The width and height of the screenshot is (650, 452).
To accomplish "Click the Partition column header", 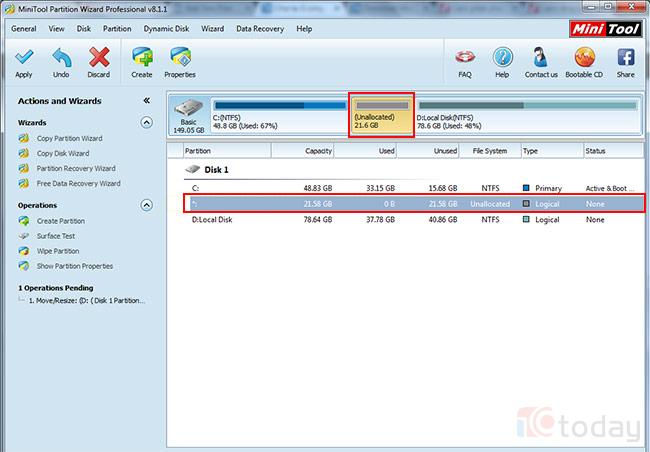I will click(227, 151).
